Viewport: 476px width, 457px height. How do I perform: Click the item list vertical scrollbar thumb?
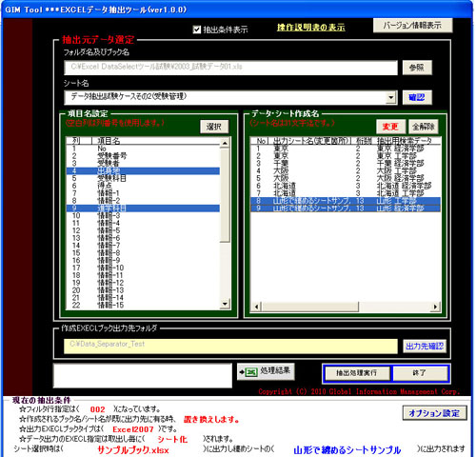coord(225,195)
